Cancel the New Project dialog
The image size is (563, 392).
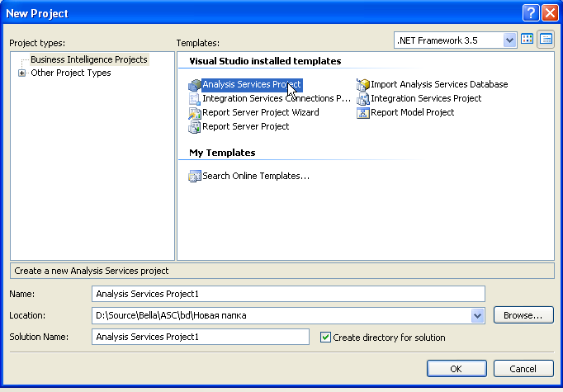523,369
